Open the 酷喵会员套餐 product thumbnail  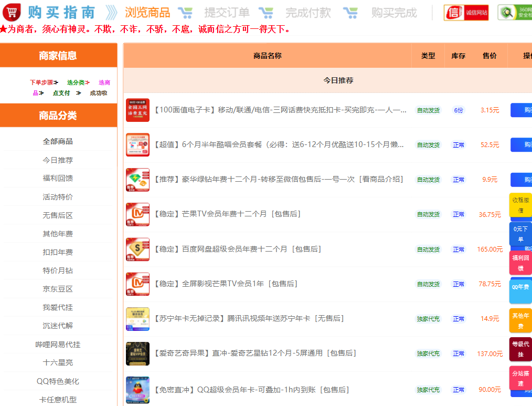click(138, 145)
